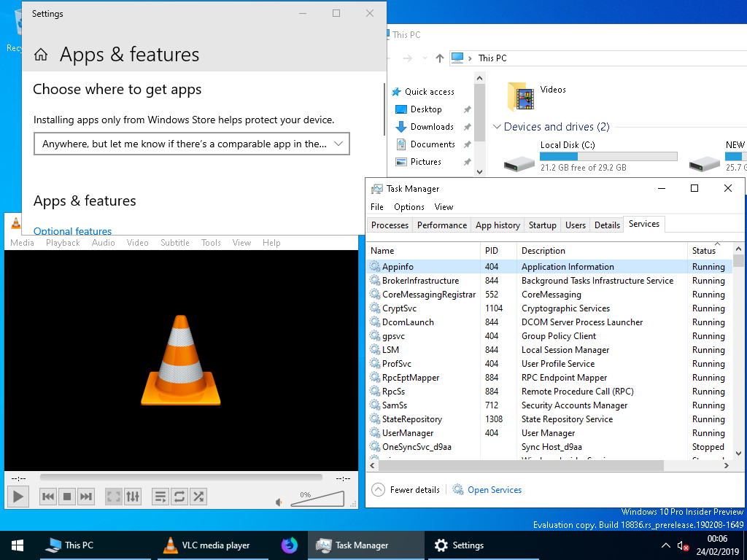Screen dimensions: 747x560
Task: Click the Local Disk (C:) drive icon
Action: coord(519,163)
